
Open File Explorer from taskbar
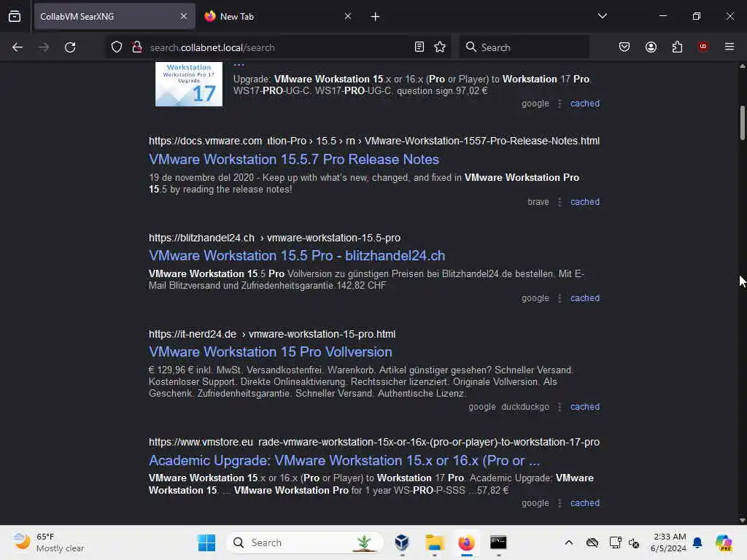(435, 542)
